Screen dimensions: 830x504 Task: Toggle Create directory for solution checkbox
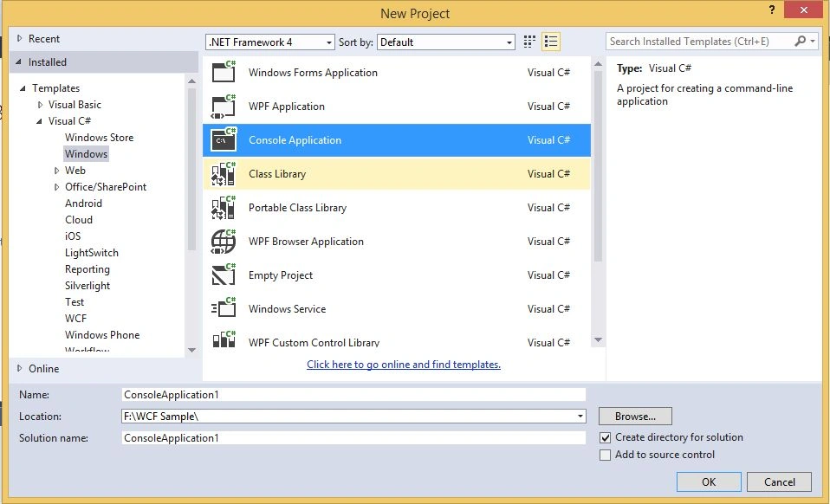pyautogui.click(x=605, y=438)
